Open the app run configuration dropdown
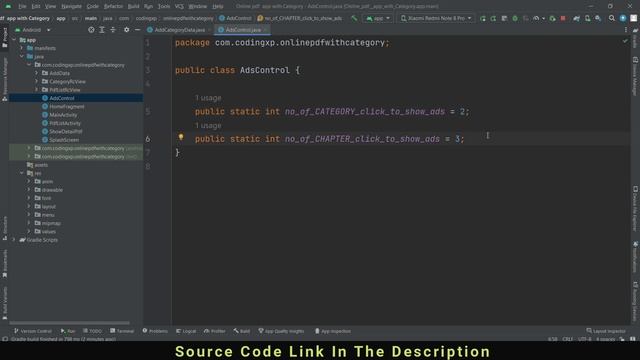The height and width of the screenshot is (360, 640). (x=378, y=18)
